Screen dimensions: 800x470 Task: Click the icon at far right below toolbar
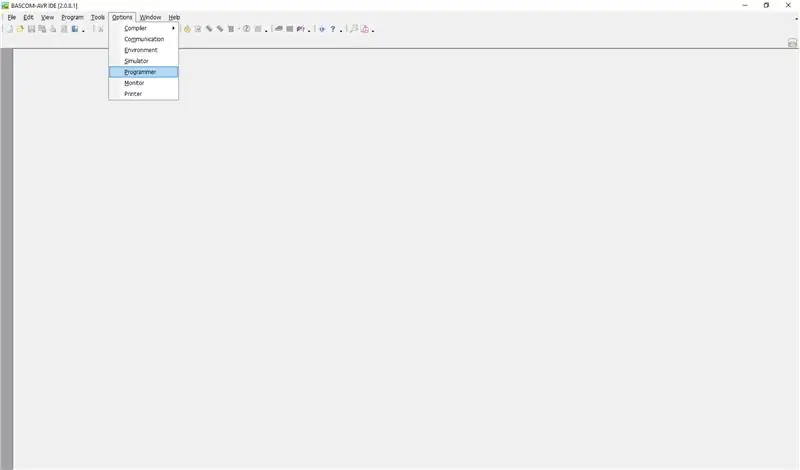tap(792, 43)
